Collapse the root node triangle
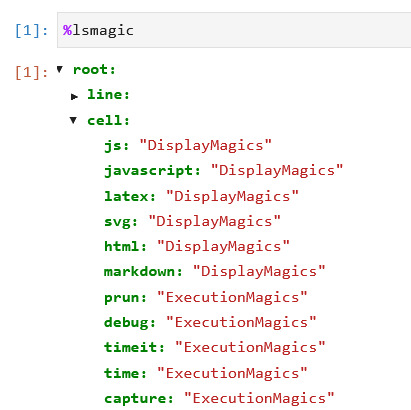The image size is (411, 410). pyautogui.click(x=60, y=69)
